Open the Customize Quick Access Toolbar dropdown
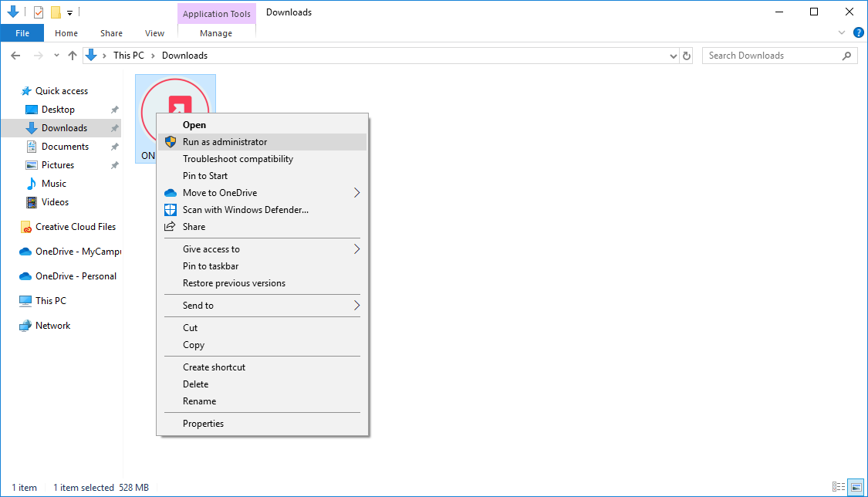This screenshot has width=868, height=497. (x=69, y=12)
